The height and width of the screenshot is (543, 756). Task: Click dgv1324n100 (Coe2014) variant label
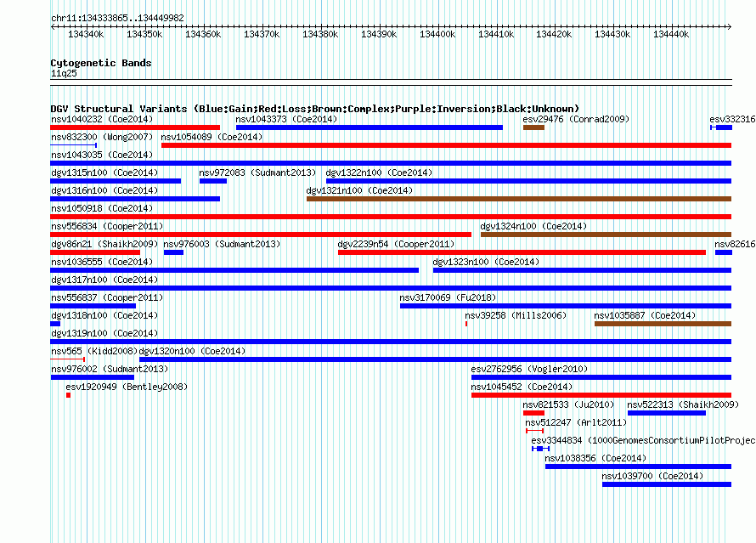tap(533, 226)
